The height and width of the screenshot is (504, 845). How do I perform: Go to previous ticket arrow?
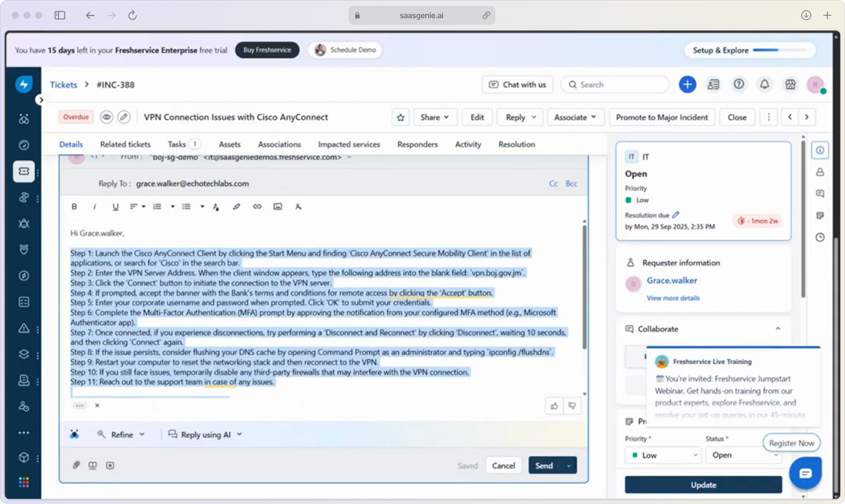tap(790, 117)
